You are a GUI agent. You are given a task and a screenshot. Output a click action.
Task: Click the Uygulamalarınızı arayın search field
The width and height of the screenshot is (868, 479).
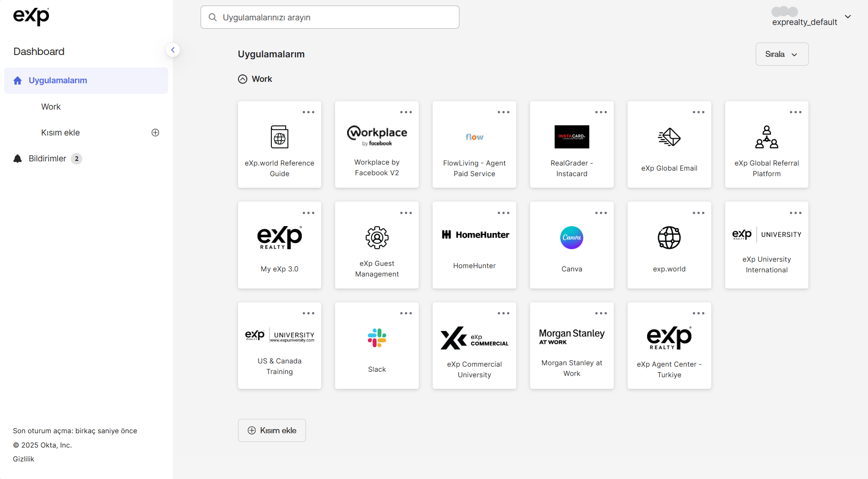330,17
